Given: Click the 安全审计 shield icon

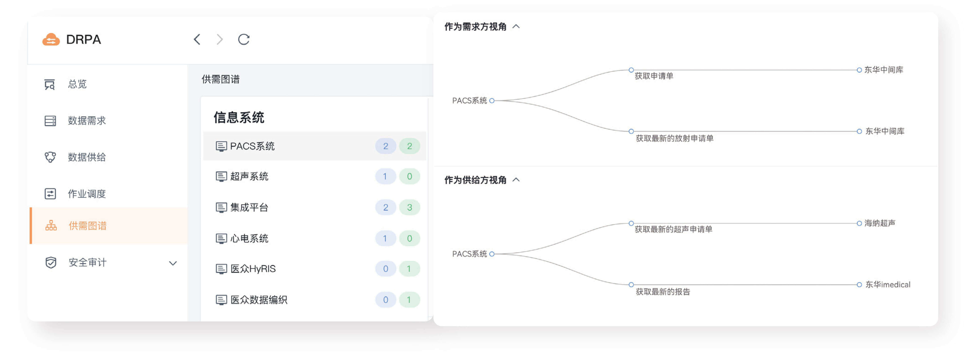Looking at the screenshot, I should click(51, 262).
